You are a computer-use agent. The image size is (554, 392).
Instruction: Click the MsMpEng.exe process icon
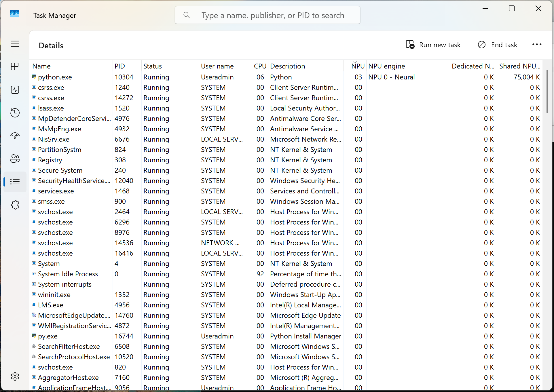pyautogui.click(x=34, y=129)
